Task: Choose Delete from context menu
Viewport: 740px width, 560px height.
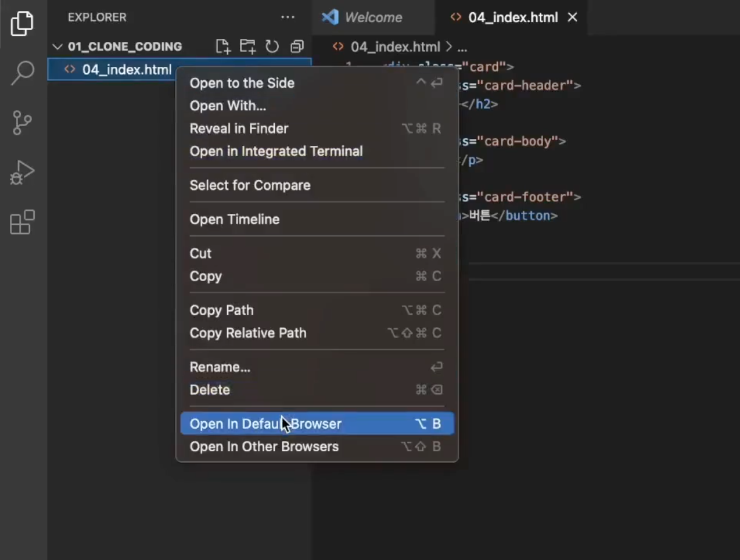Action: (317, 390)
